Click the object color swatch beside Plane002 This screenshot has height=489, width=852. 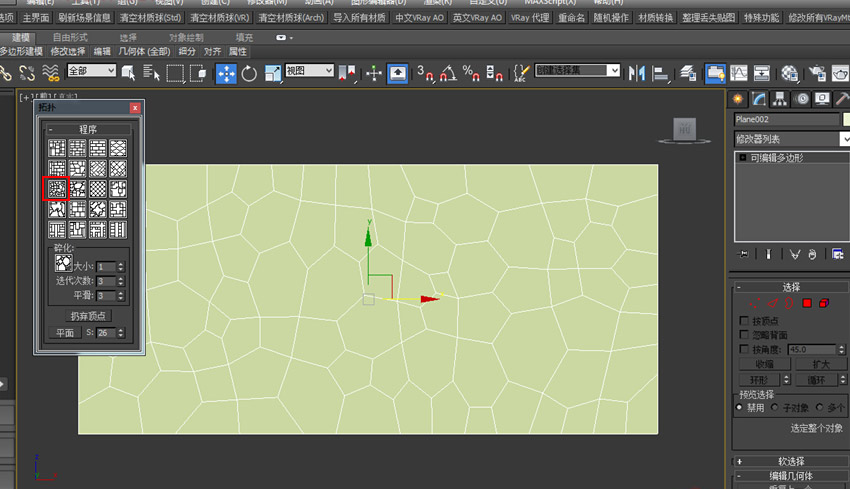point(847,119)
